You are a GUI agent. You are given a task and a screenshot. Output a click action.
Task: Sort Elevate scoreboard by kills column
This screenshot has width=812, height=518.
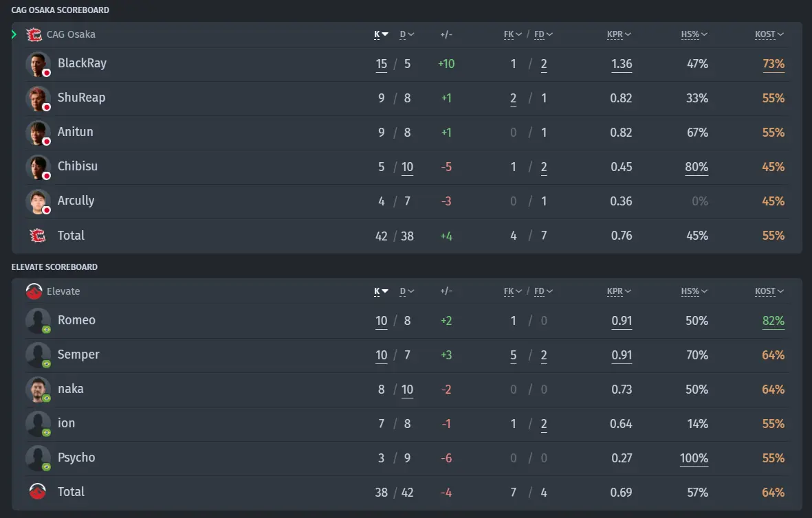coord(381,291)
